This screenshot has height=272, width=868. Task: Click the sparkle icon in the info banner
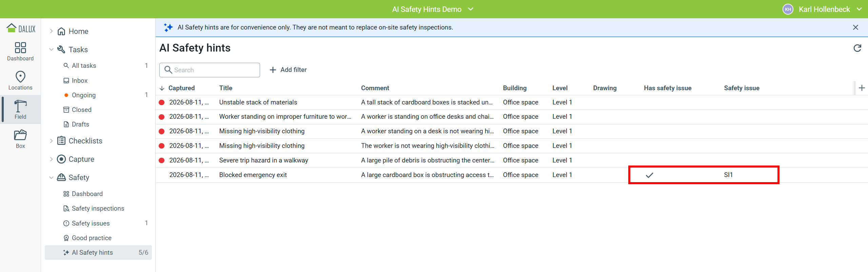point(168,27)
